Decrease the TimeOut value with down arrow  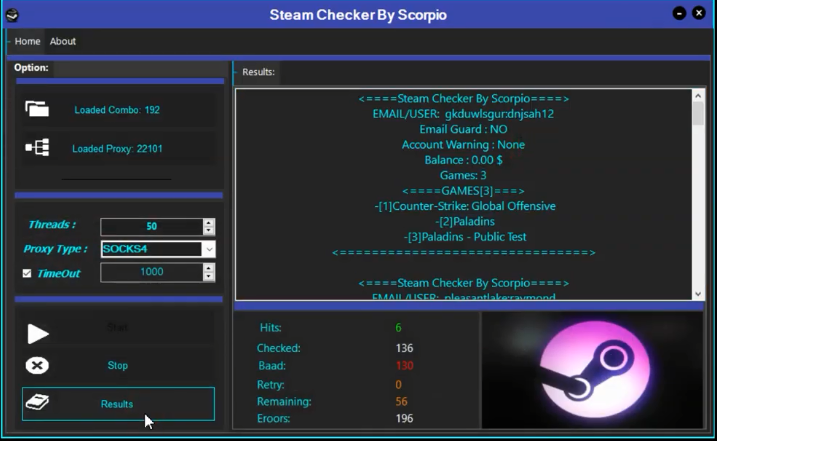[208, 276]
